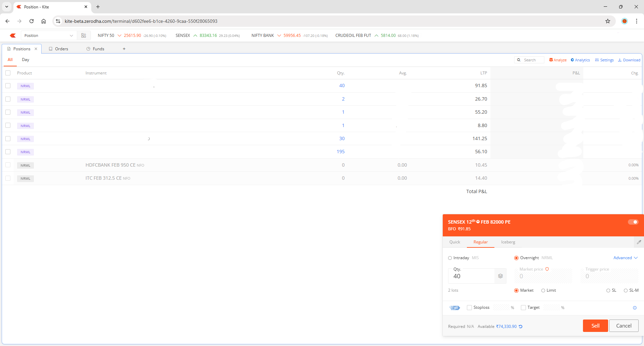Viewport: 644px width, 346px height.
Task: Add a new tab with plus icon
Action: pos(124,49)
